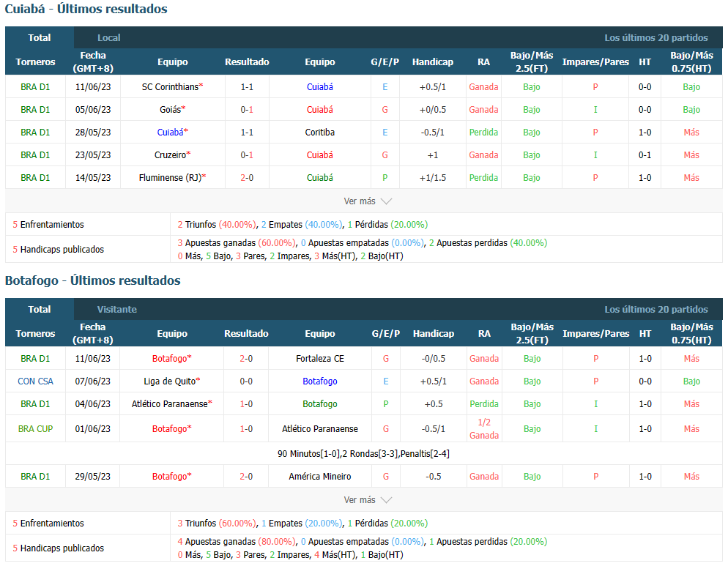Click BRA D1 in Cuiabá 11/06/23 row
This screenshot has height=566, width=728.
[x=35, y=87]
